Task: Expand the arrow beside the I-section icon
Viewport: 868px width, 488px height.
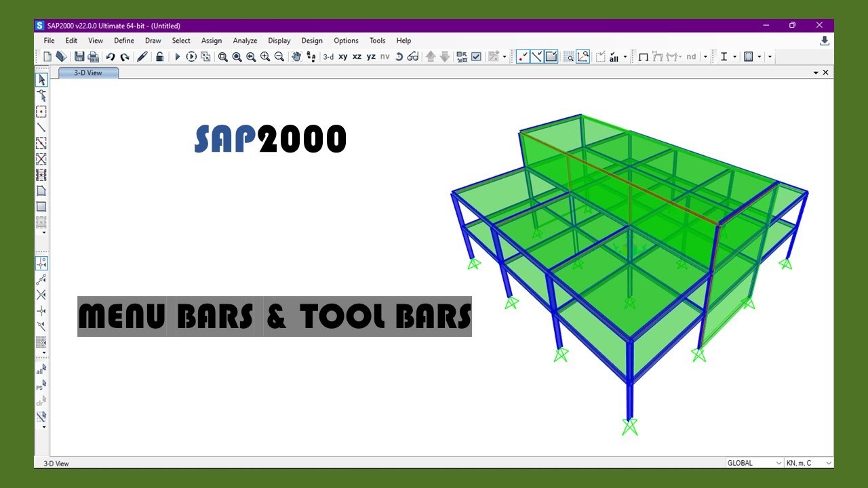Action: coord(735,57)
